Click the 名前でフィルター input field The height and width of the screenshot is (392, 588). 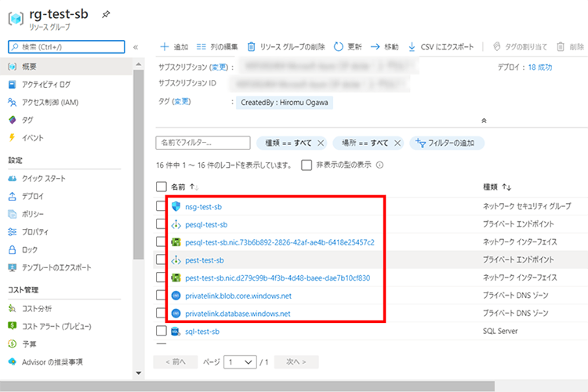pyautogui.click(x=203, y=143)
